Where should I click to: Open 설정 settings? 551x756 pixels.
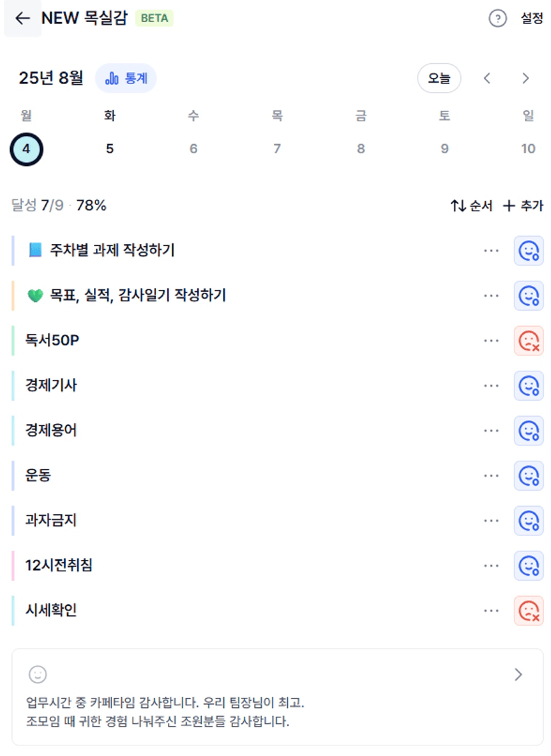tap(532, 18)
